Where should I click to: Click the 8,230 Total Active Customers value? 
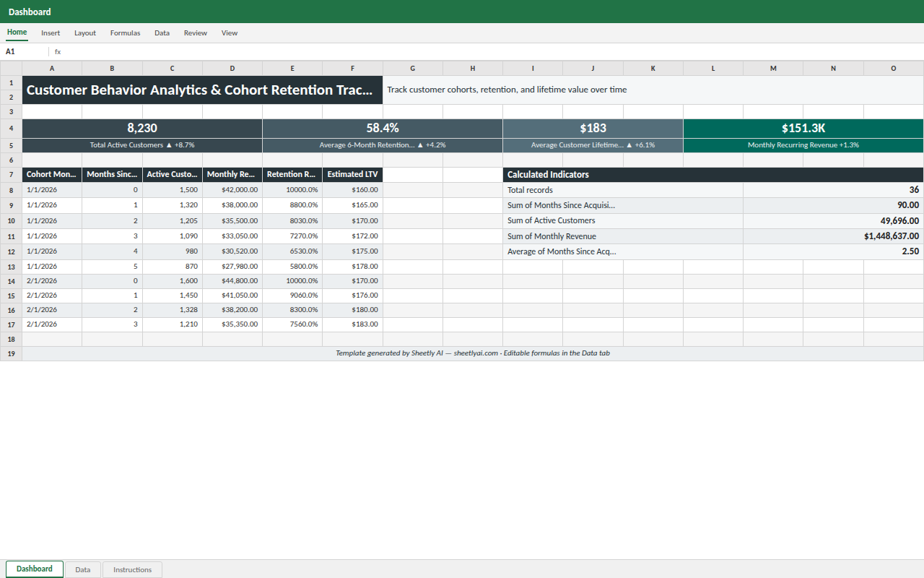click(142, 128)
